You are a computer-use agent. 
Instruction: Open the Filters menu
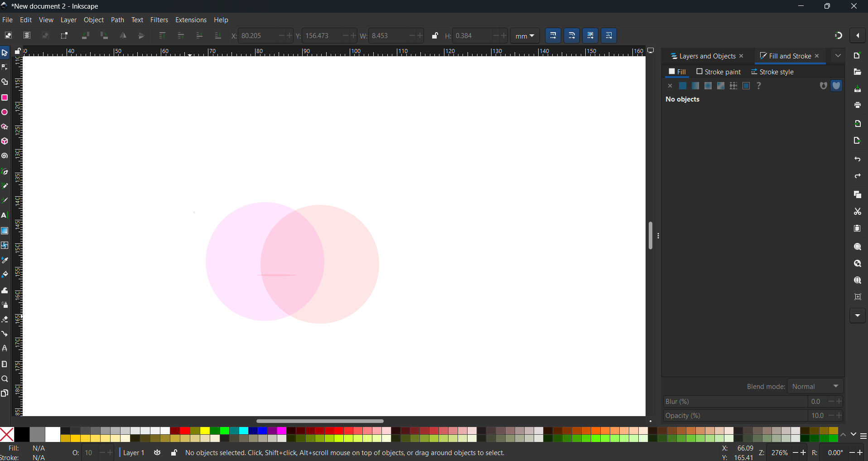(159, 20)
